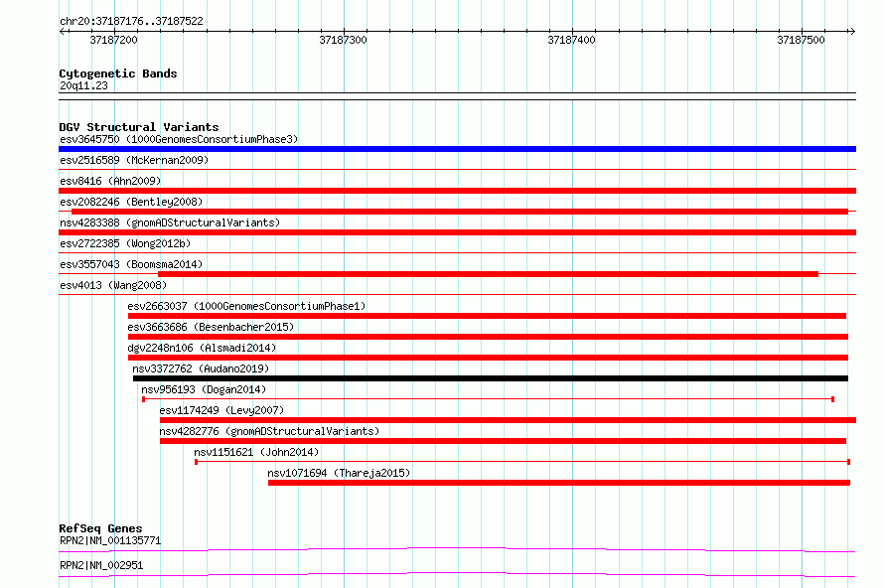Image resolution: width=884 pixels, height=588 pixels.
Task: Click the esv8416 (Ahn2009) label
Action: pos(110,181)
